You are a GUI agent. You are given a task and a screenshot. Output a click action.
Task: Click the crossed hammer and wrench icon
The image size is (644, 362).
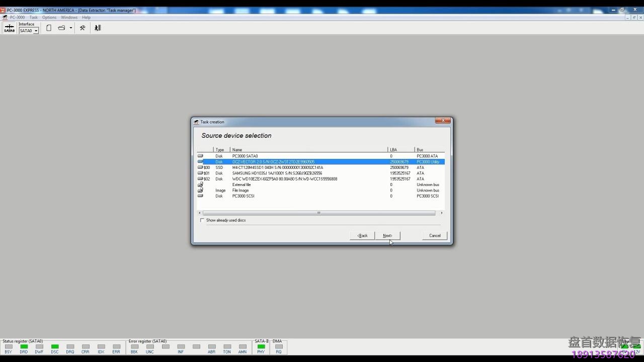coord(83,28)
